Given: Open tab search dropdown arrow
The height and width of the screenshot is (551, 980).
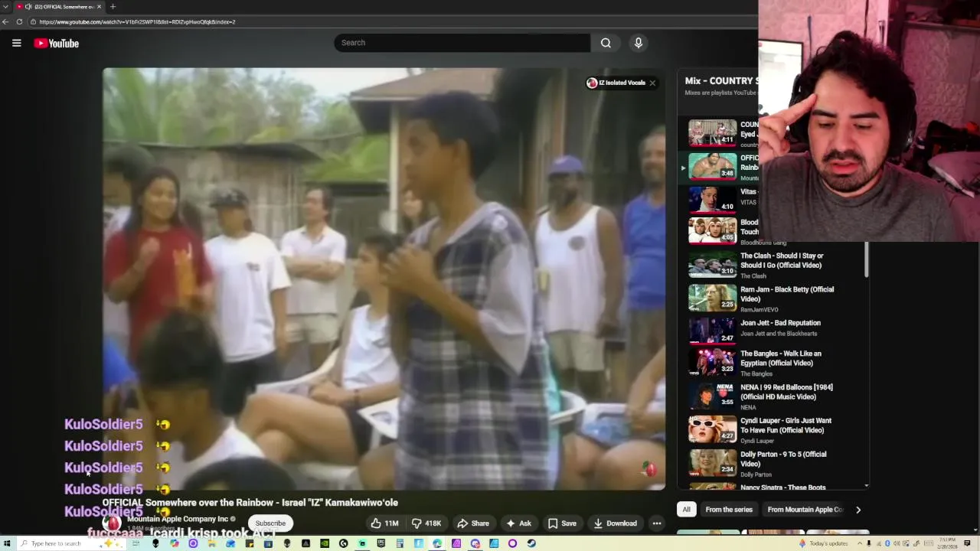Looking at the screenshot, I should pyautogui.click(x=6, y=7).
